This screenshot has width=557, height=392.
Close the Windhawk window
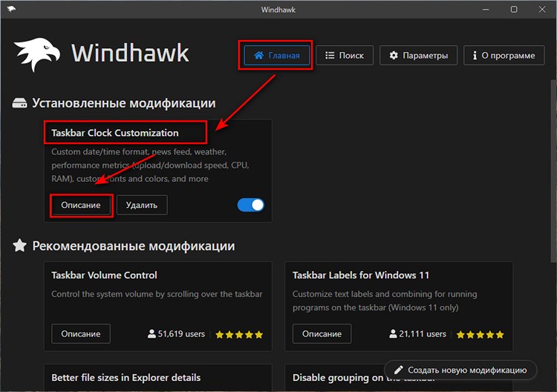541,9
